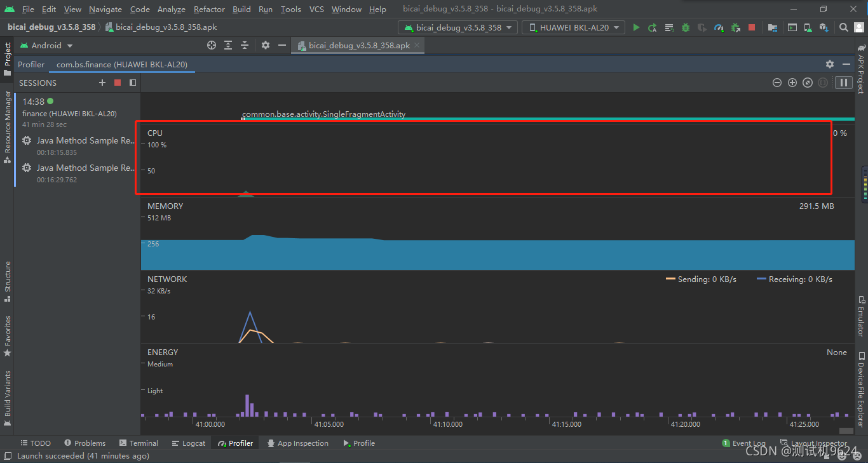Open the NETWORK profiler timeline

pos(498,307)
